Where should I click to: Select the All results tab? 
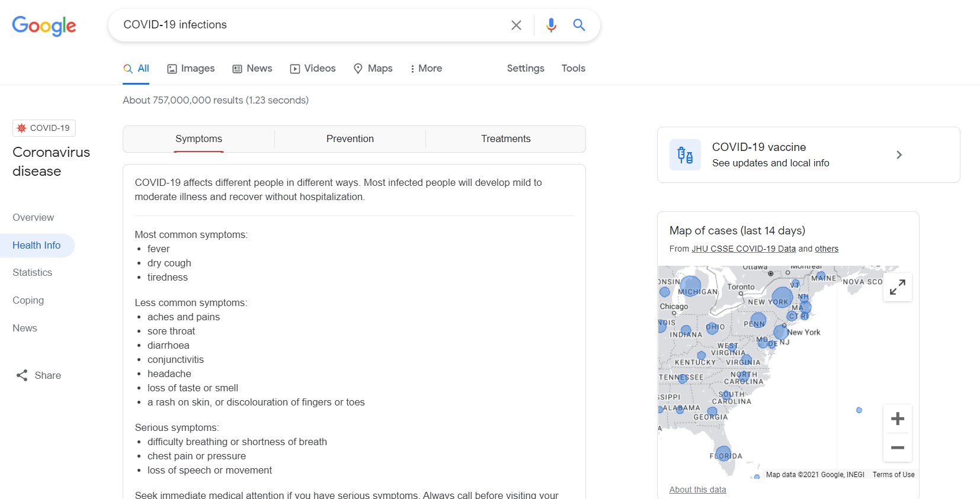136,69
